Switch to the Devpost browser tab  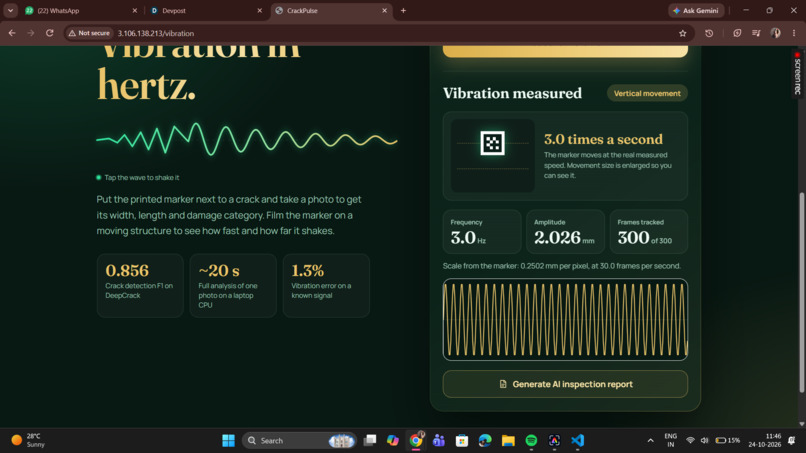[205, 10]
